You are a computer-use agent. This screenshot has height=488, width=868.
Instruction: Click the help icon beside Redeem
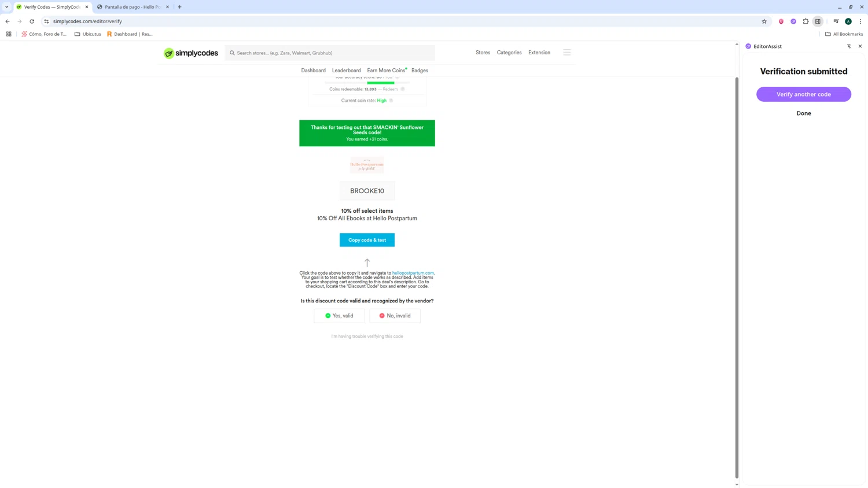click(x=403, y=89)
